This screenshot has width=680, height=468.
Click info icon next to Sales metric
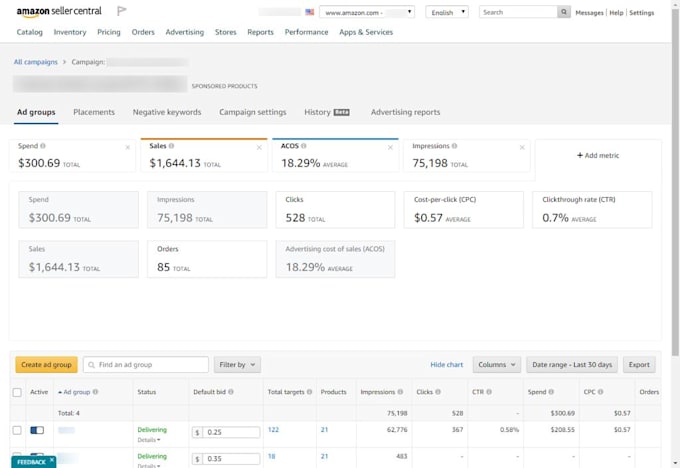[x=171, y=146]
